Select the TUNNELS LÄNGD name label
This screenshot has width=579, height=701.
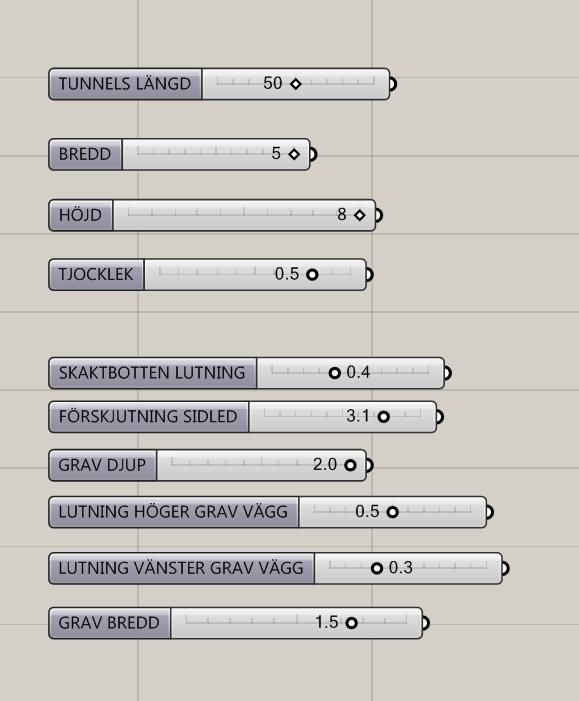(125, 84)
